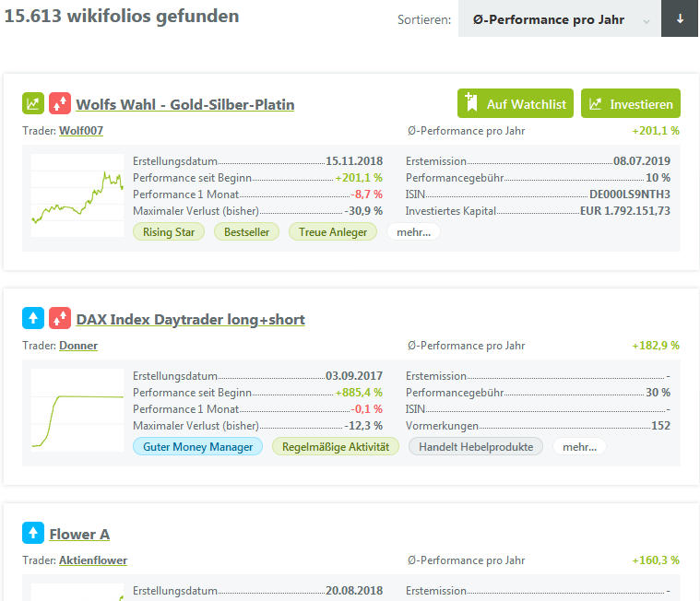The image size is (700, 601).
Task: Click blue arrow icon beside Flower A
Action: click(x=33, y=533)
